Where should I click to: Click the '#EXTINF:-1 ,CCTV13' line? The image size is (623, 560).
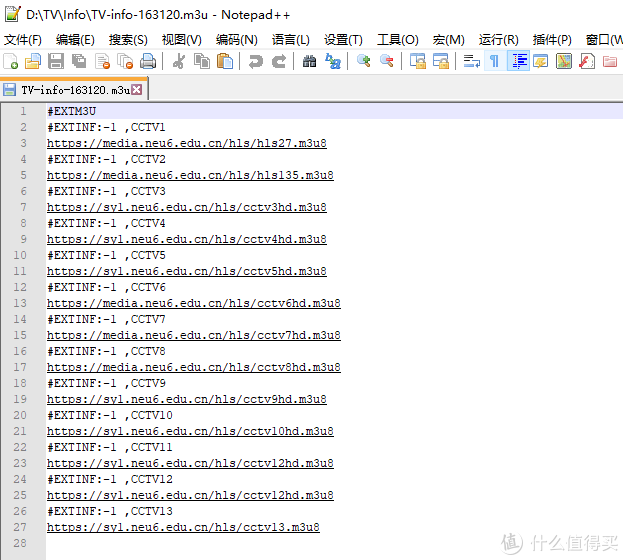[110, 511]
